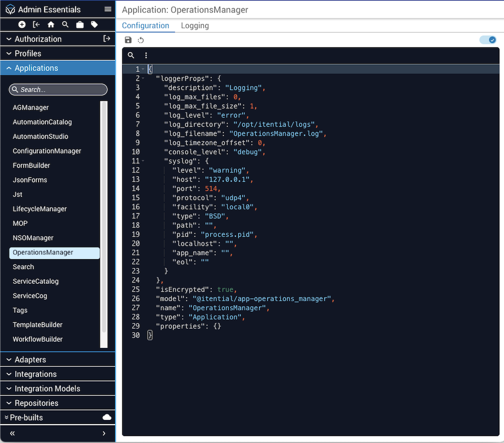The height and width of the screenshot is (443, 504).
Task: Click the applications Search input field
Action: coord(58,90)
